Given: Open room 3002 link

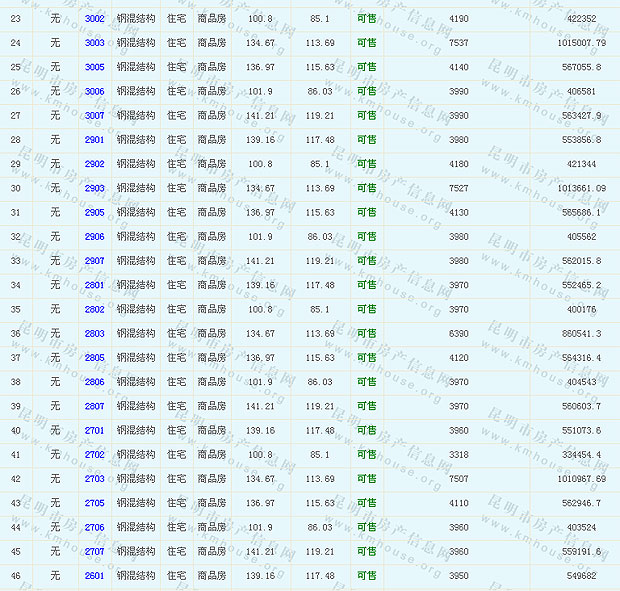Looking at the screenshot, I should [94, 19].
